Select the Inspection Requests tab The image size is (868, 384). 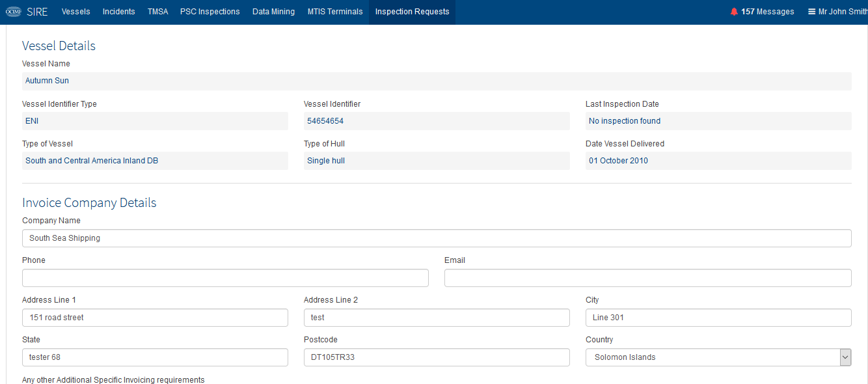(x=413, y=12)
